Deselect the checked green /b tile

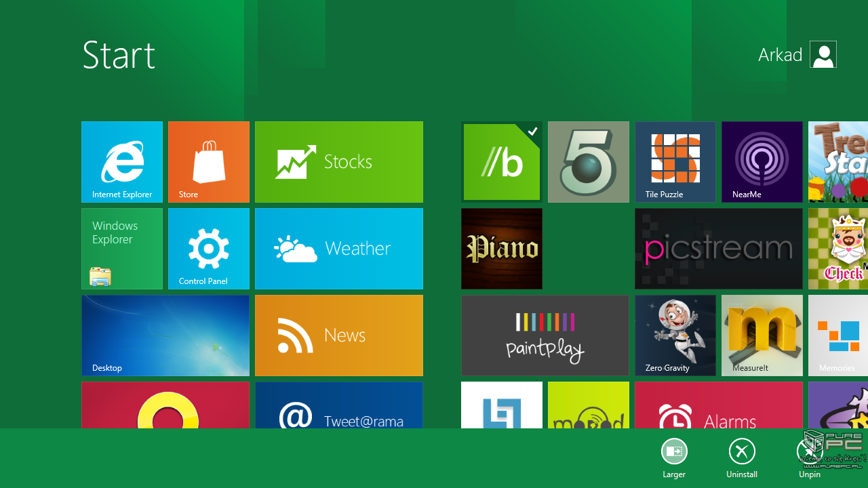(502, 162)
